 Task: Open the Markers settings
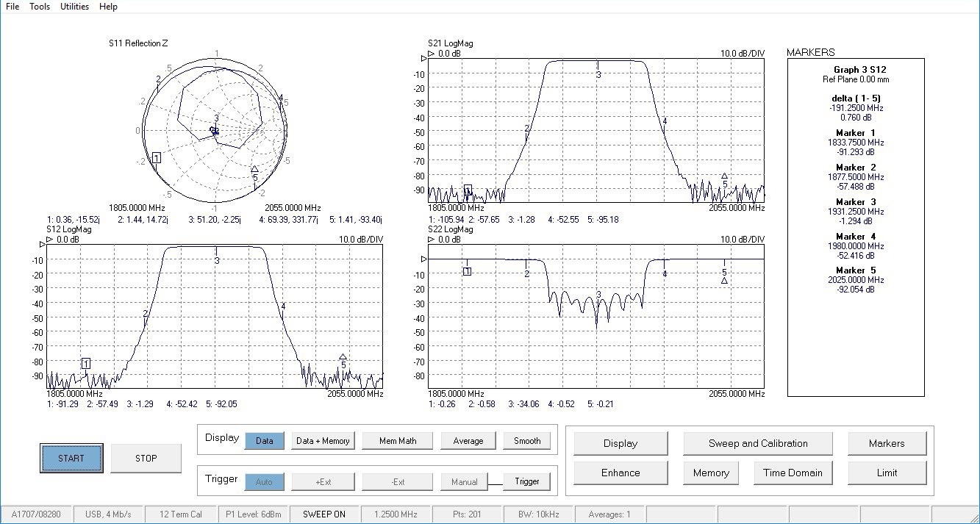point(887,443)
